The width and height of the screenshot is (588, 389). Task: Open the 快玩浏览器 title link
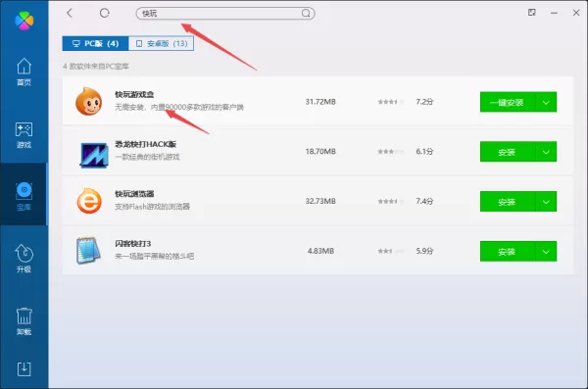[134, 194]
